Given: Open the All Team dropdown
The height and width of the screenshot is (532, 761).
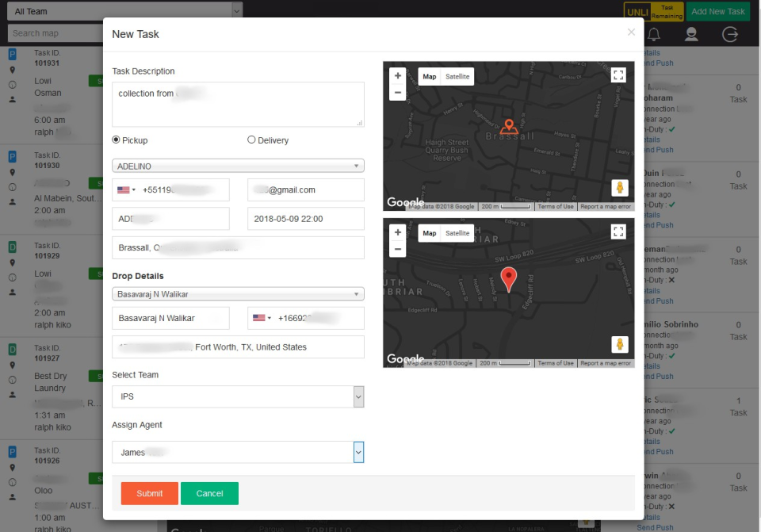Looking at the screenshot, I should (124, 11).
